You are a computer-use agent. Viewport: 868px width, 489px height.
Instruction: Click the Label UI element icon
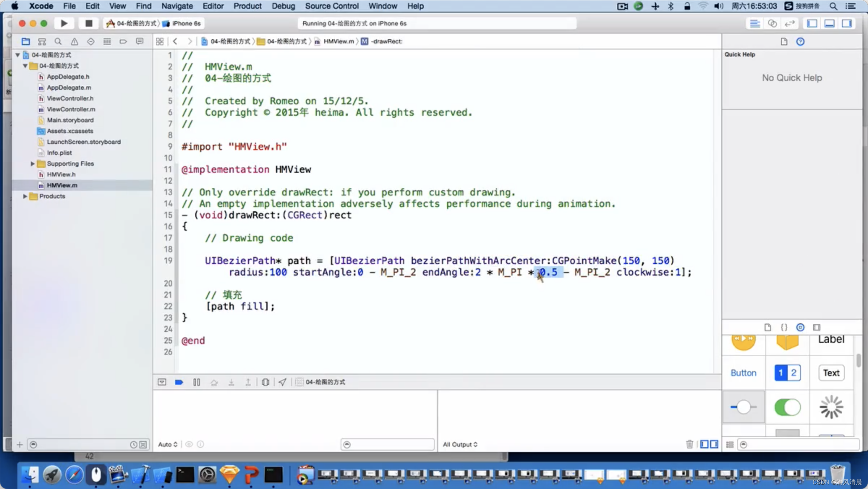point(831,340)
